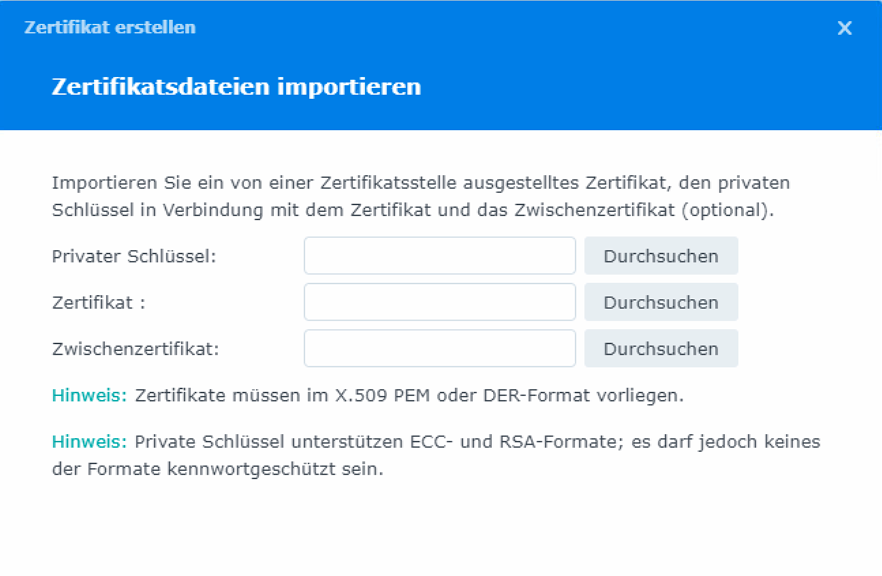Click the second green Hinweis label
The image size is (882, 576).
(x=89, y=441)
